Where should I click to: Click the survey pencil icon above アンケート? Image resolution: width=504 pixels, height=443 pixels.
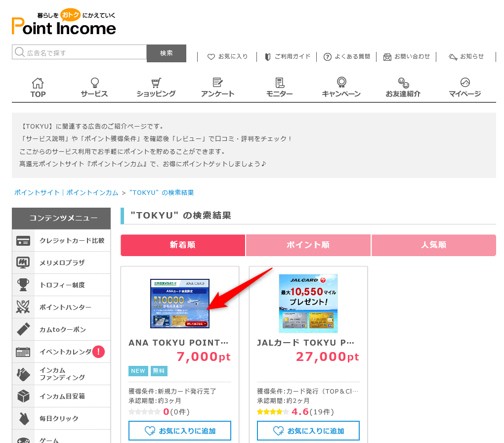(217, 83)
